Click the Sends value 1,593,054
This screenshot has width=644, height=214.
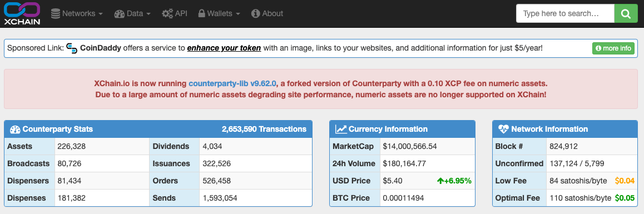point(220,198)
